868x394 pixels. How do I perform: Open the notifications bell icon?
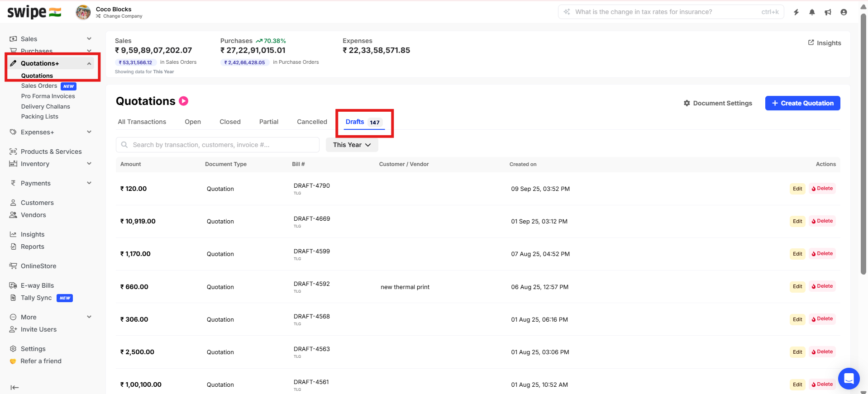812,12
